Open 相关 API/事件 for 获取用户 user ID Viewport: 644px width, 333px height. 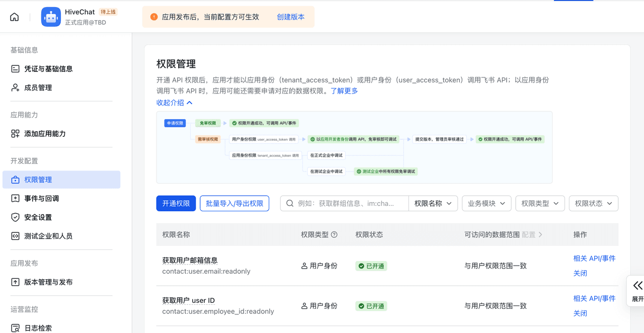pyautogui.click(x=594, y=298)
